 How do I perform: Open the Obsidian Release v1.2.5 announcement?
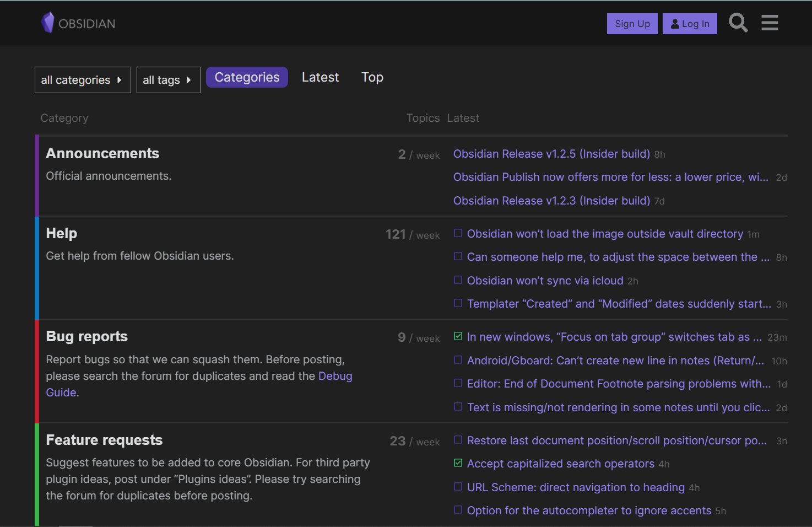point(551,154)
